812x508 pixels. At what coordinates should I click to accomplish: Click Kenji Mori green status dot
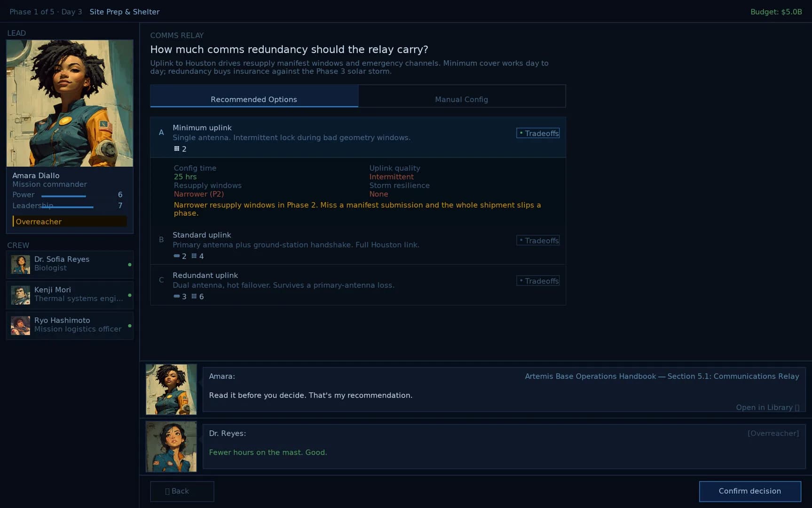tap(130, 295)
